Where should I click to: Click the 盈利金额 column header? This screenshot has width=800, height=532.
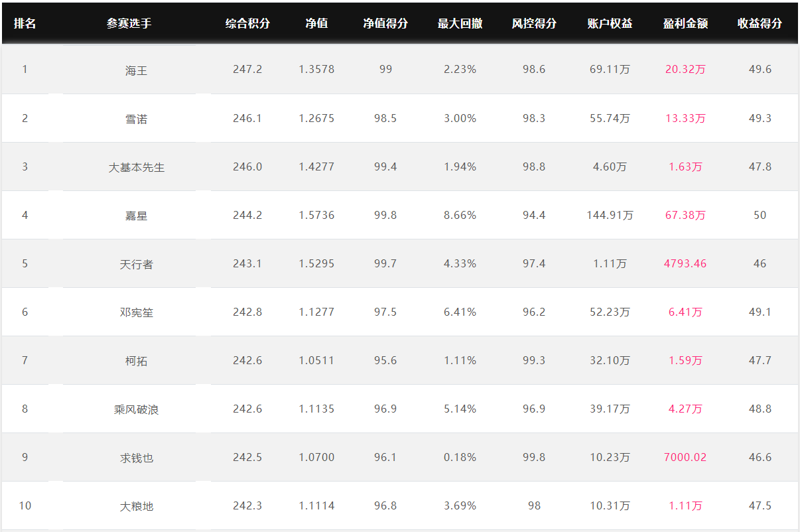[685, 23]
